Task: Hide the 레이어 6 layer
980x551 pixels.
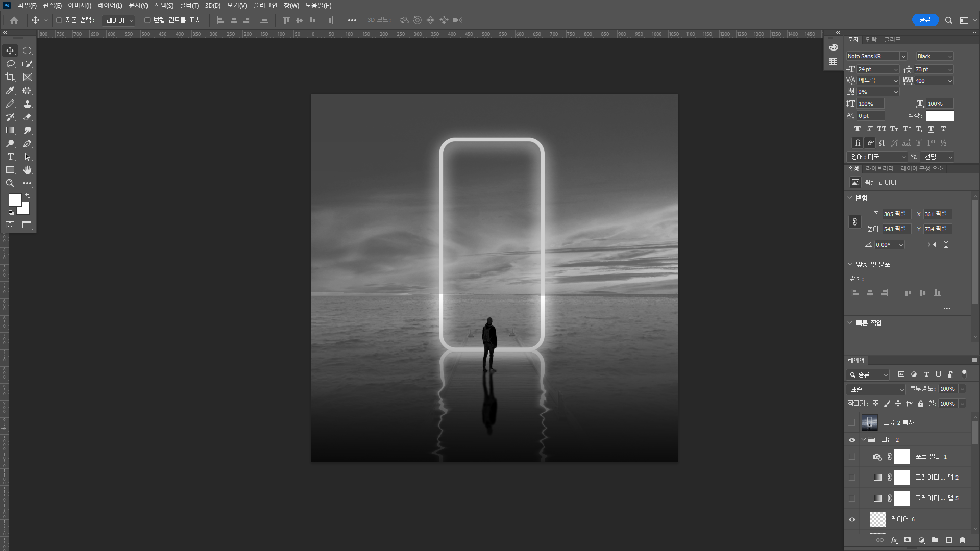Action: coord(852,519)
